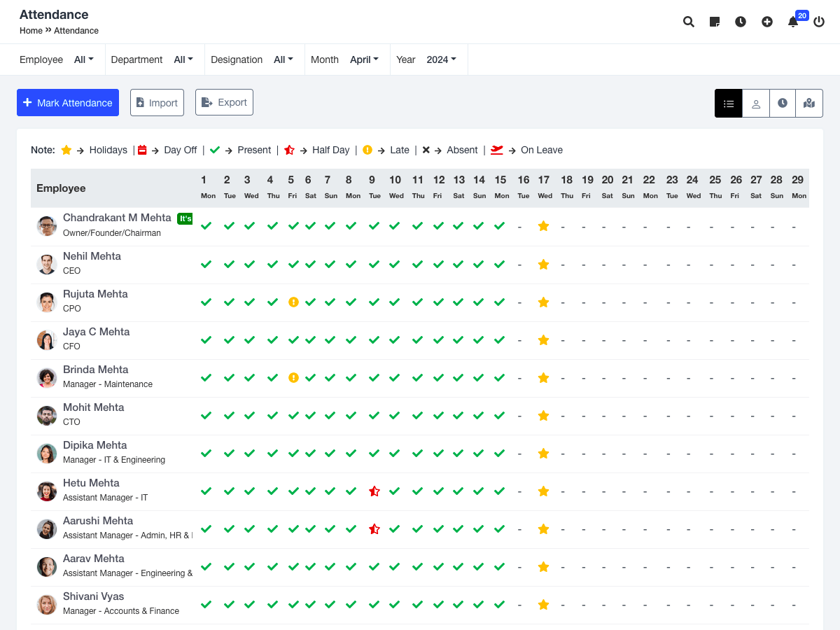Image resolution: width=840 pixels, height=630 pixels.
Task: Expand the Employee filter dropdown
Action: pos(84,59)
